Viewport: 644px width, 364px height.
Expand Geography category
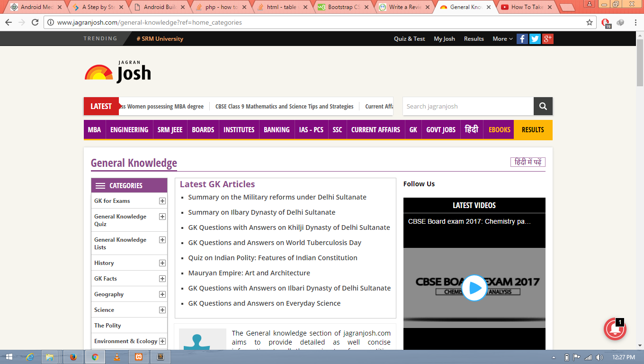pyautogui.click(x=162, y=294)
